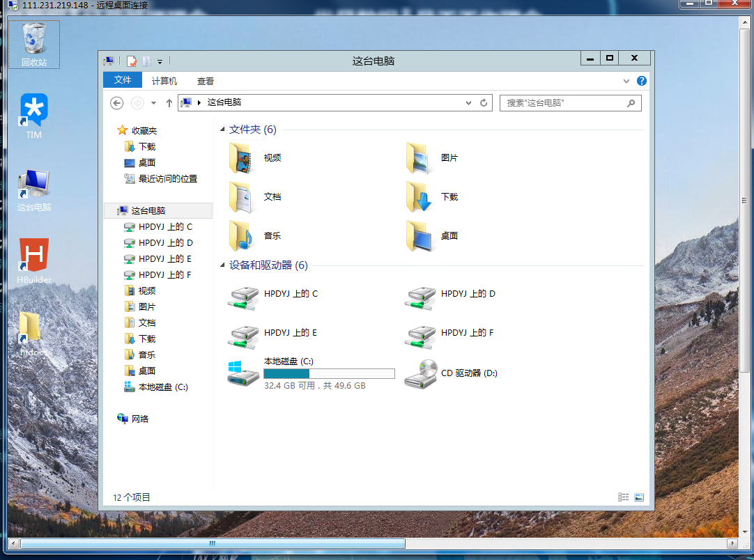Open the 音乐 folder in main pane
Screen dimensions: 754x560
point(255,235)
